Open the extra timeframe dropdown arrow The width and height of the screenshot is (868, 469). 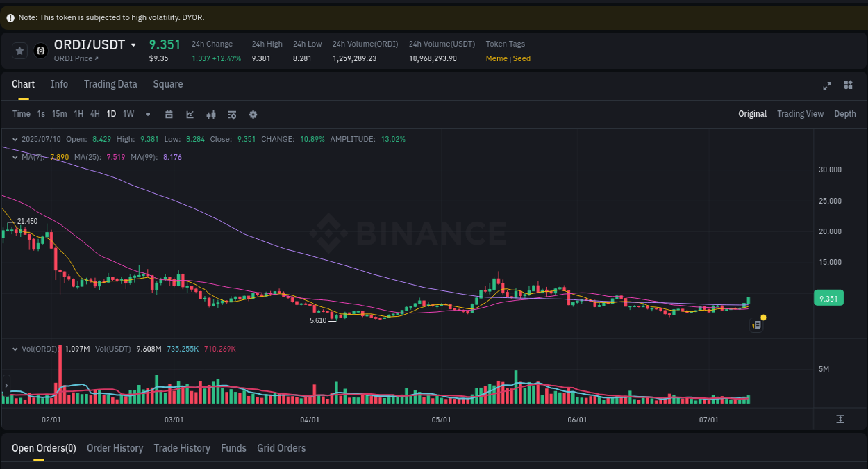tap(147, 114)
